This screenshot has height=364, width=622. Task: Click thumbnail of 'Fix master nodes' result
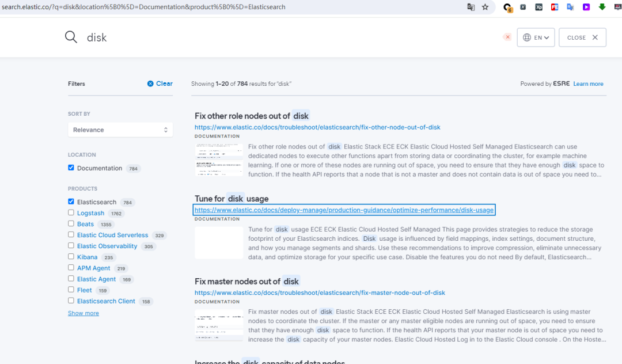[219, 325]
